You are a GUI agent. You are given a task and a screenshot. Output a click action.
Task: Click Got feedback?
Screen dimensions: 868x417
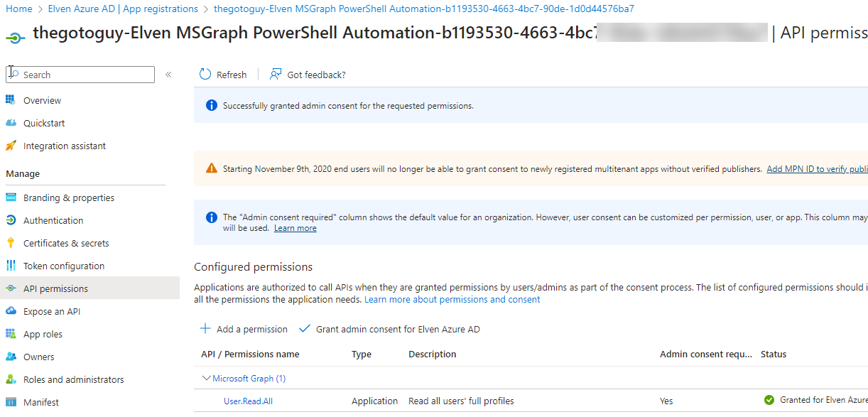point(308,75)
